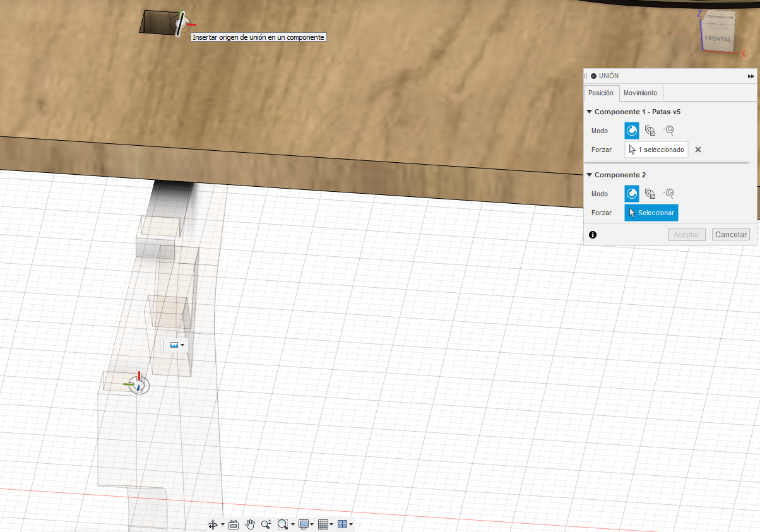Open Grid and Snaps icon
Image resolution: width=760 pixels, height=532 pixels.
click(x=323, y=524)
